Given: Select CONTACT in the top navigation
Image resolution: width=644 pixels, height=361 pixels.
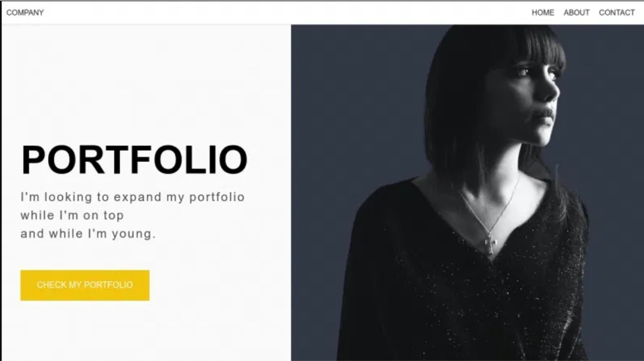Looking at the screenshot, I should pos(617,13).
